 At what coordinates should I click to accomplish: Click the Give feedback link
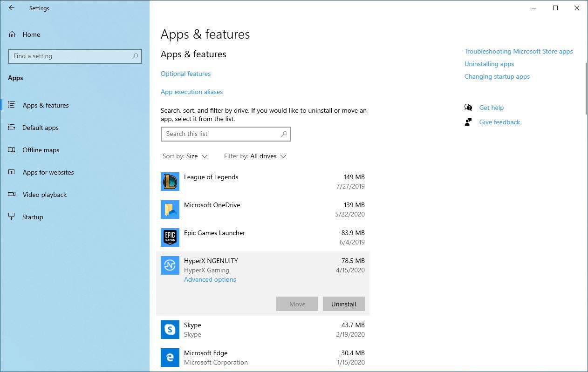coord(499,122)
